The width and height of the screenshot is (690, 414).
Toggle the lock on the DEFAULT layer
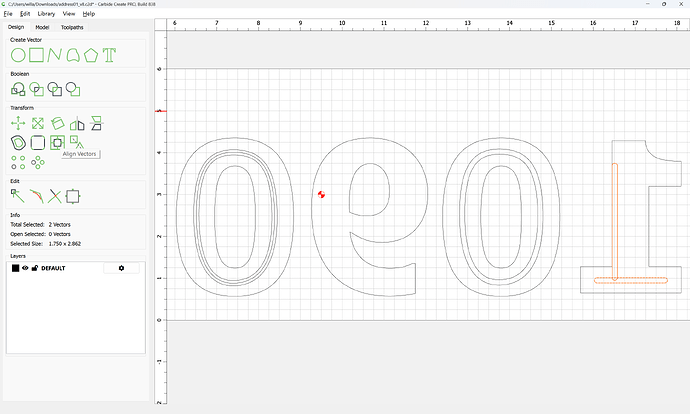coord(35,268)
